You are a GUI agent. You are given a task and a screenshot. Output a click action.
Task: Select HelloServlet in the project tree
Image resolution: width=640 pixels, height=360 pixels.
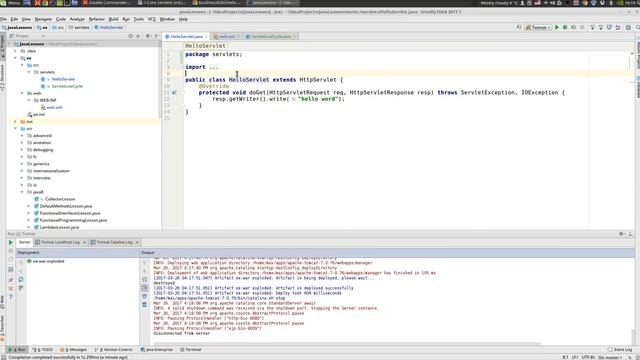63,79
